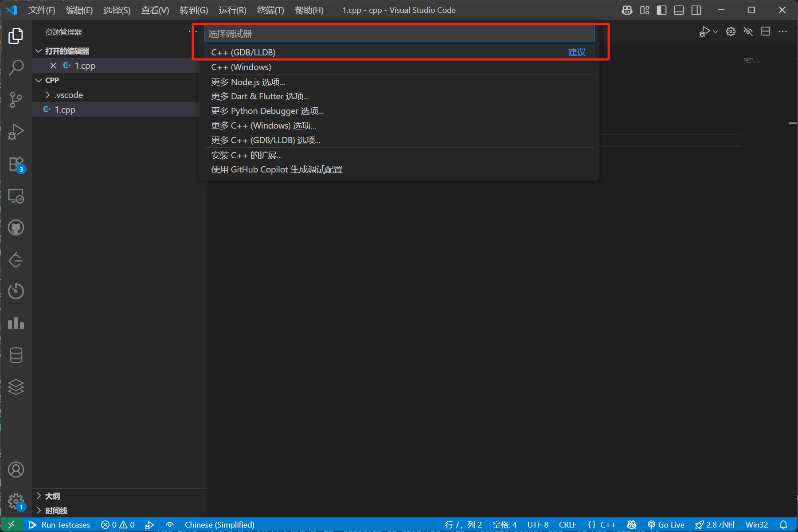This screenshot has width=798, height=532.
Task: Open the Accounts icon
Action: point(16,469)
